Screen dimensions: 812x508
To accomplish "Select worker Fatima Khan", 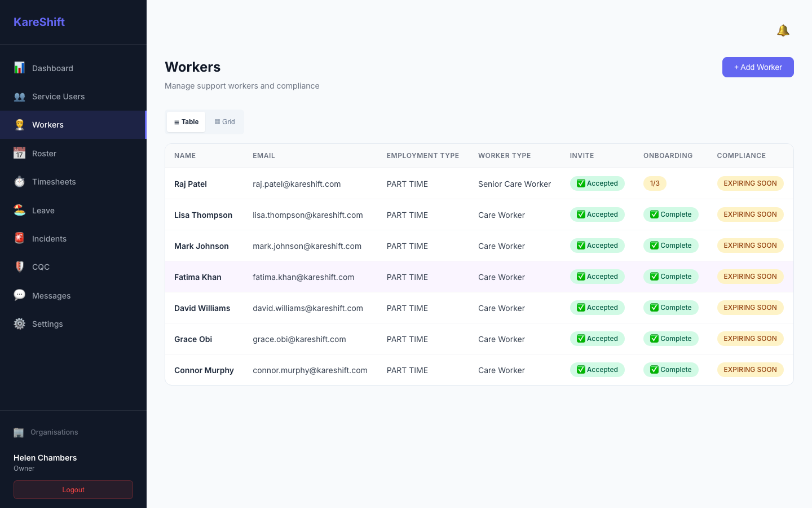I will point(198,277).
